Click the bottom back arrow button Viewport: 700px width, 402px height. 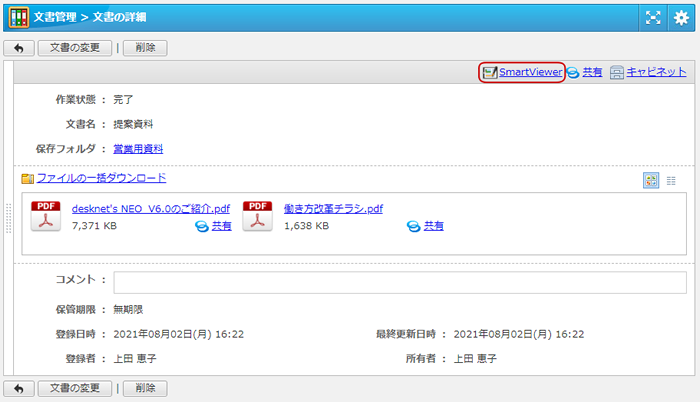(x=18, y=388)
